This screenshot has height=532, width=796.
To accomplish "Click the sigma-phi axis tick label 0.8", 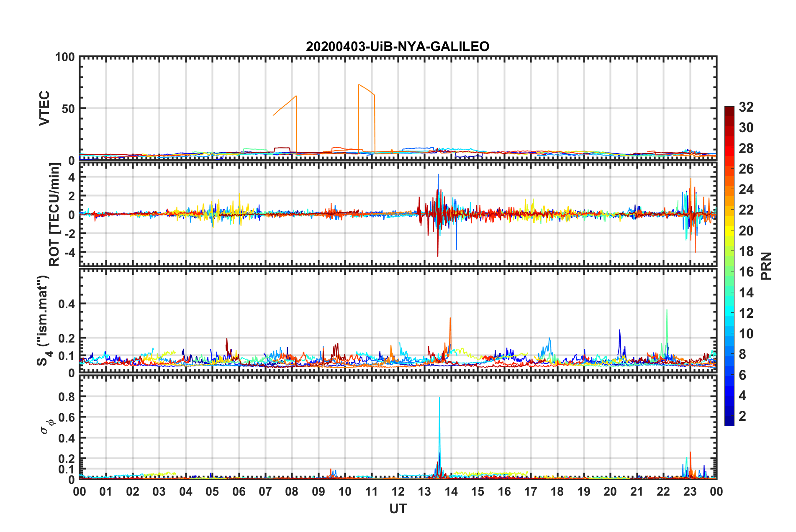I will coord(67,397).
